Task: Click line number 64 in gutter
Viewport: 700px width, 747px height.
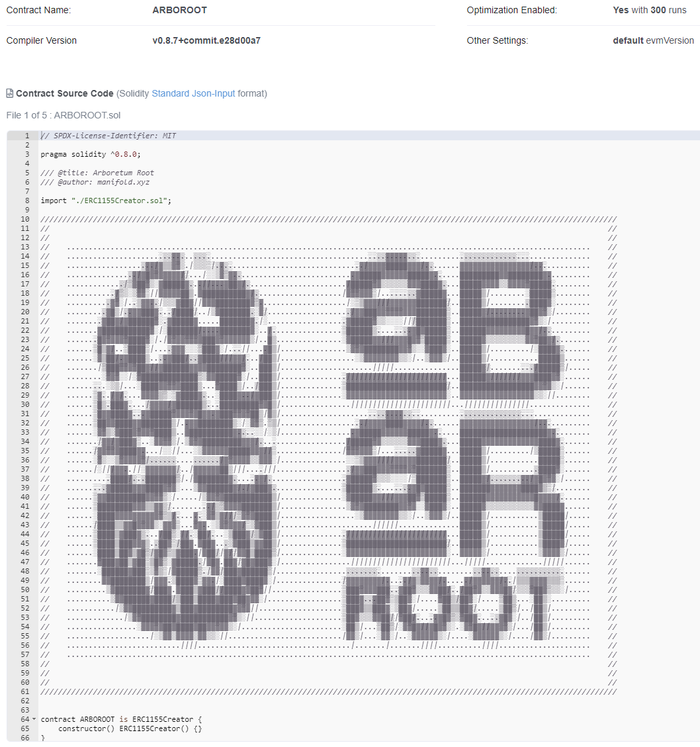Action: [24, 719]
